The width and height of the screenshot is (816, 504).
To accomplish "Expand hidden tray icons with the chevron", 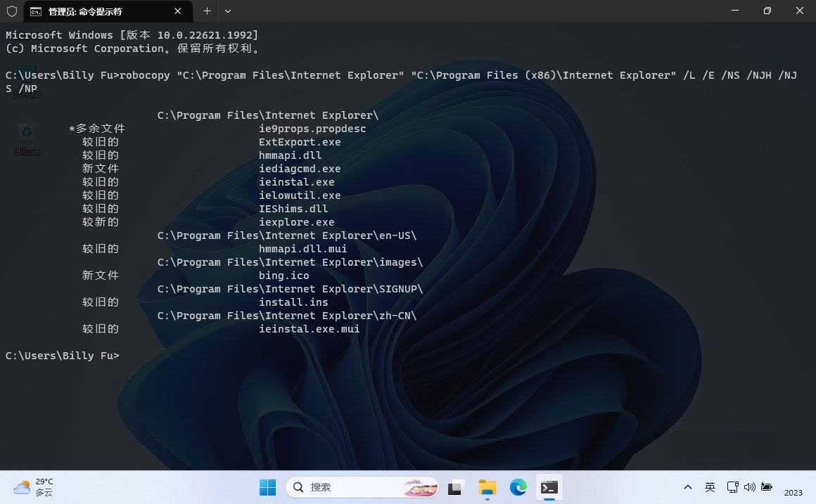I will (x=687, y=487).
